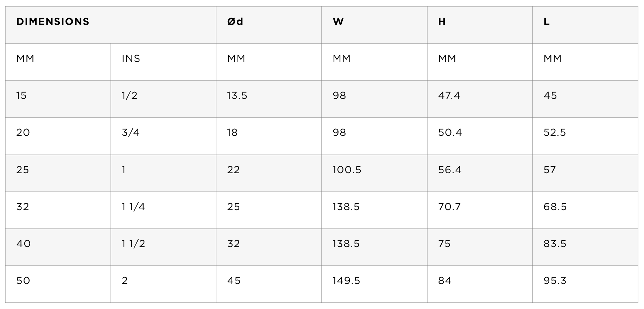Select the 3/4 inch size cell
The height and width of the screenshot is (309, 644).
(163, 136)
